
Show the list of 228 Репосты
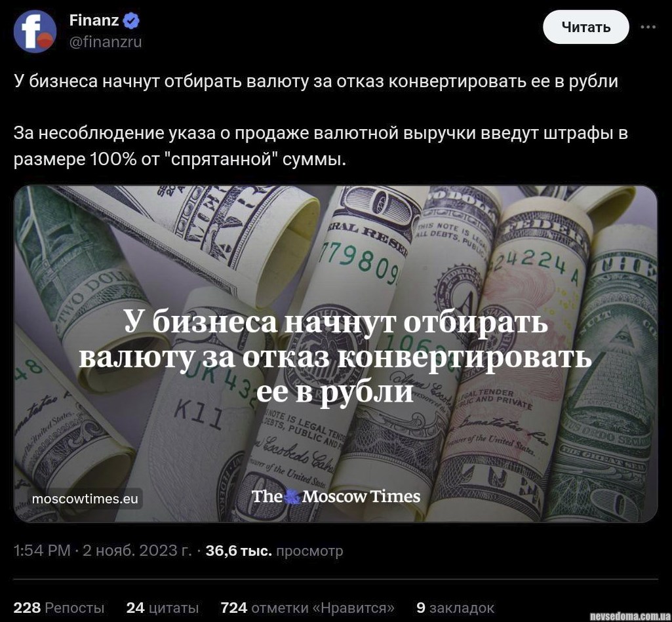tap(59, 608)
